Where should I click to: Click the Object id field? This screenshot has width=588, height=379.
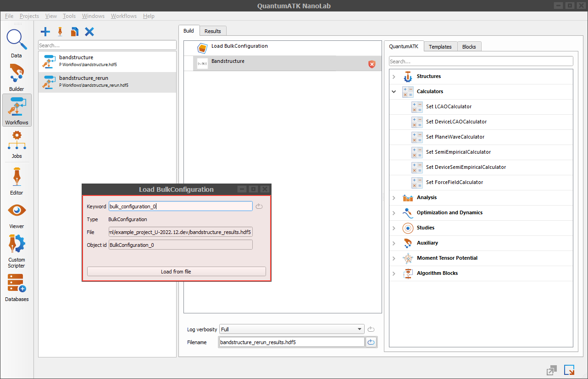180,245
